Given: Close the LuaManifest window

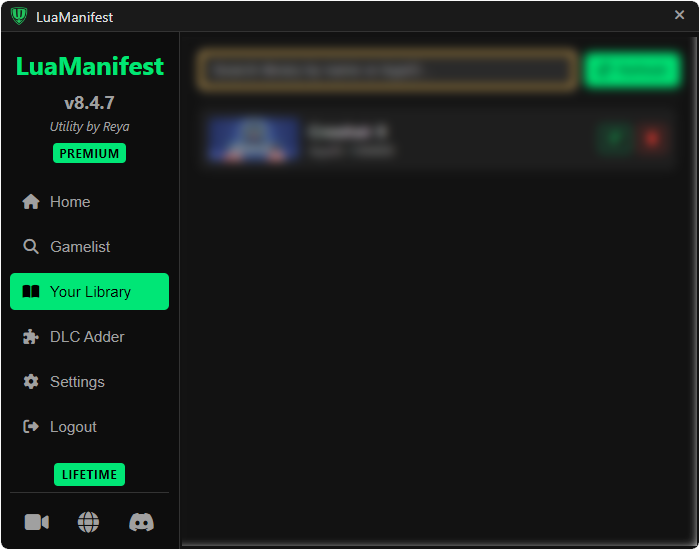Looking at the screenshot, I should [679, 15].
